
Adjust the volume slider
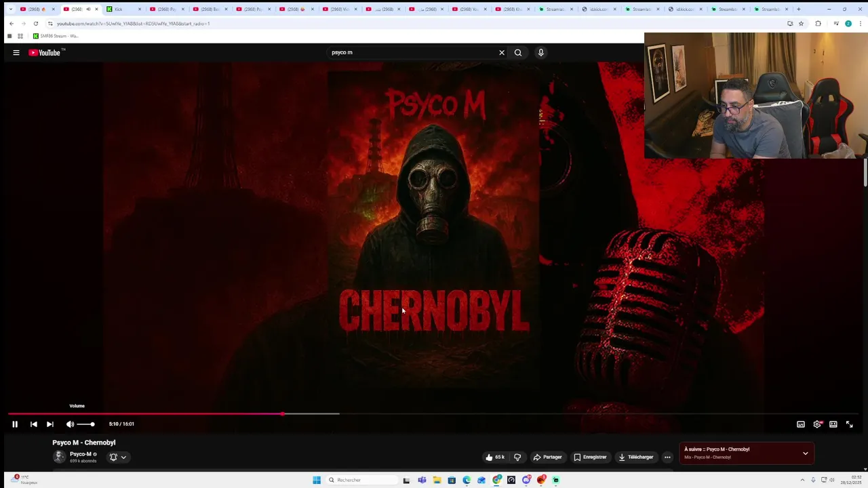click(x=85, y=424)
